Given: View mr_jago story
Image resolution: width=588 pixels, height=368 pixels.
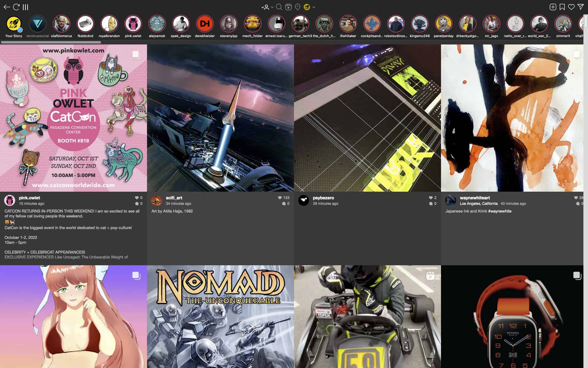Looking at the screenshot, I should [491, 24].
